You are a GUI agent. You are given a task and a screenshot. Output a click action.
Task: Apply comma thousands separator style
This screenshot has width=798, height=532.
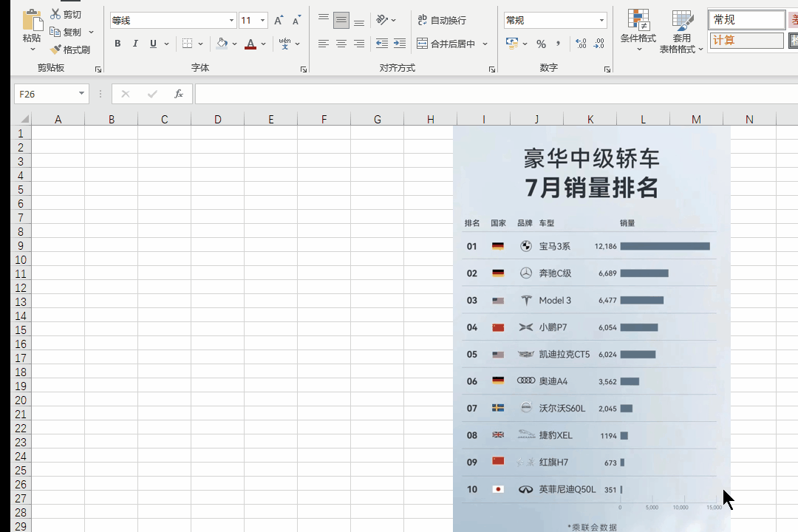coord(559,44)
